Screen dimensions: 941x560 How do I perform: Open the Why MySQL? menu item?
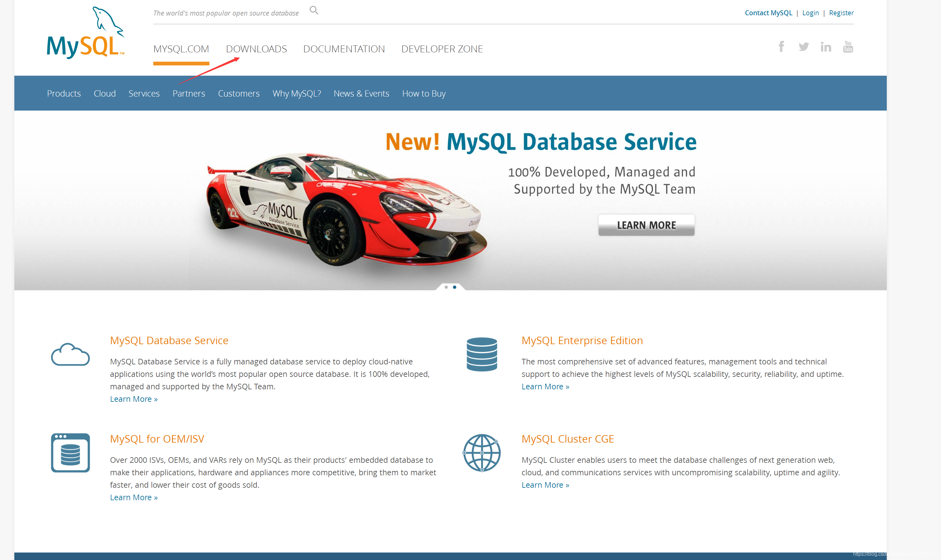click(x=297, y=93)
